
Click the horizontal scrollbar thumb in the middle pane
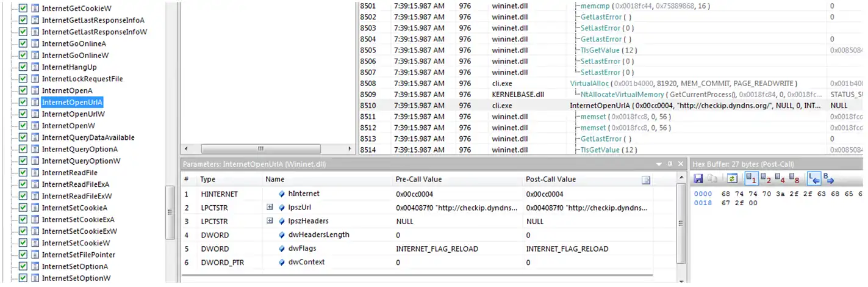click(x=260, y=148)
